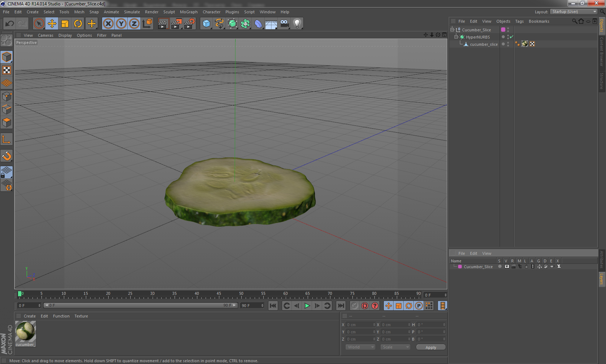Screen dimensions: 606x364
Task: Toggle locked workplane icon
Action: [7, 172]
